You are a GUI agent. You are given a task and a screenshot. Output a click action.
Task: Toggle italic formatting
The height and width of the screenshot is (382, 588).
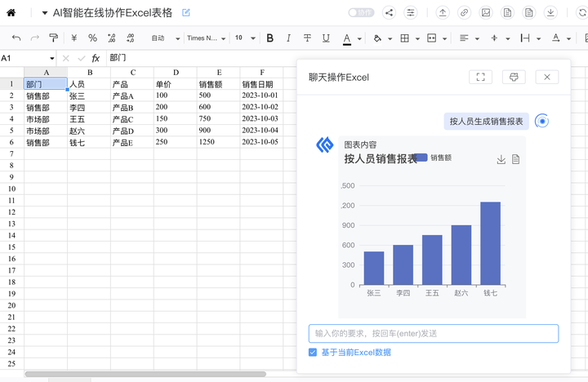pyautogui.click(x=288, y=38)
